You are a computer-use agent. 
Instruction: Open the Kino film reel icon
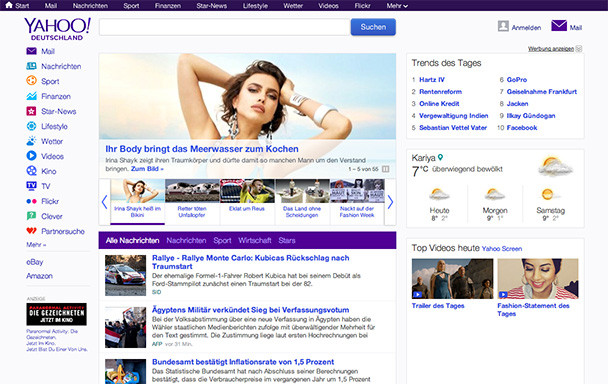(x=31, y=171)
